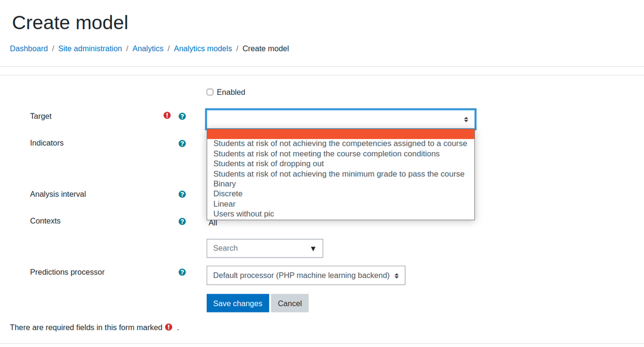The width and height of the screenshot is (644, 347).
Task: Open help icon for Contexts field
Action: 182,221
